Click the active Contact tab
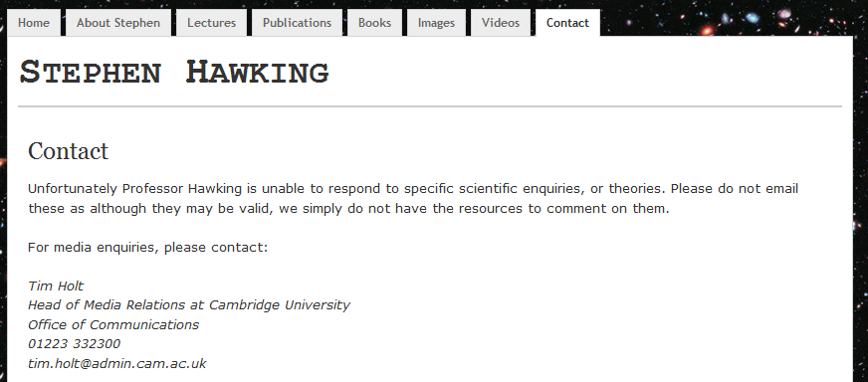 567,23
